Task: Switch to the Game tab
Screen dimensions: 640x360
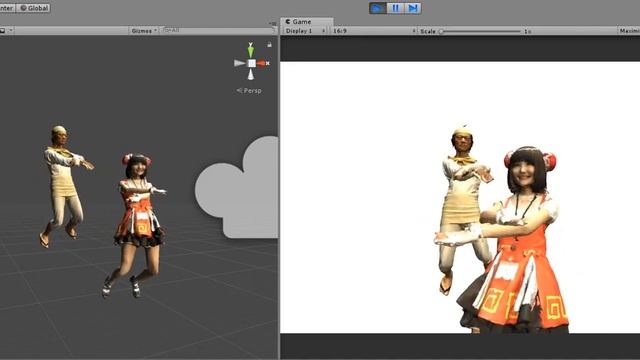Action: click(x=306, y=22)
